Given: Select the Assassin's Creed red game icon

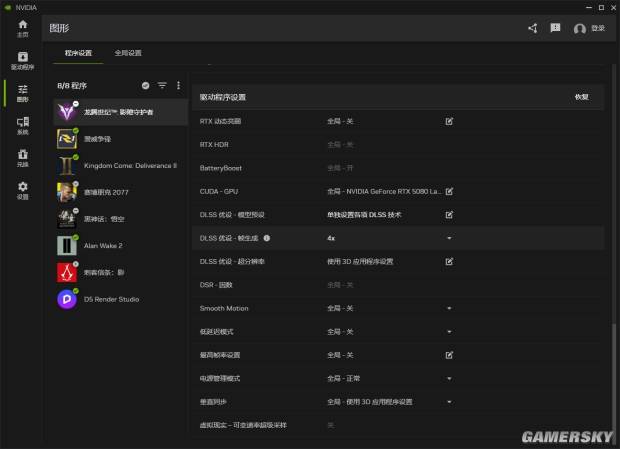Looking at the screenshot, I should coord(67,272).
